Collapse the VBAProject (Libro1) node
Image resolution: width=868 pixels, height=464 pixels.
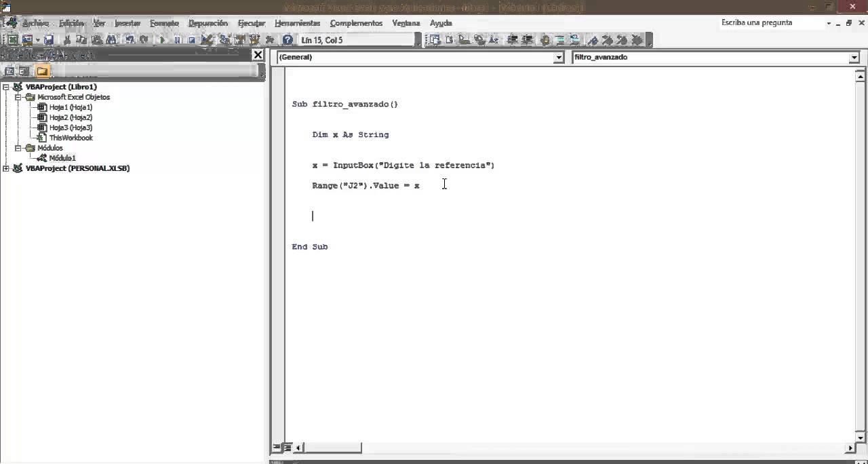6,87
